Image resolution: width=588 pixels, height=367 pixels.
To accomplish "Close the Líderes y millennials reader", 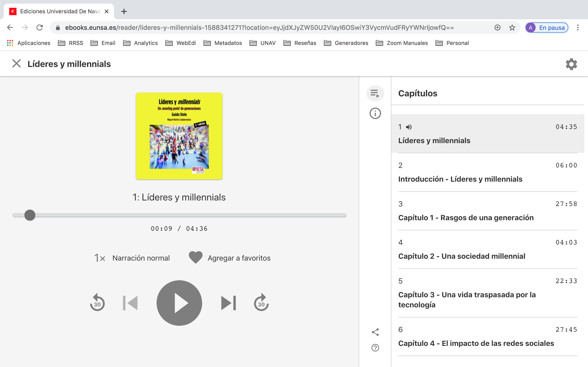I will [16, 64].
